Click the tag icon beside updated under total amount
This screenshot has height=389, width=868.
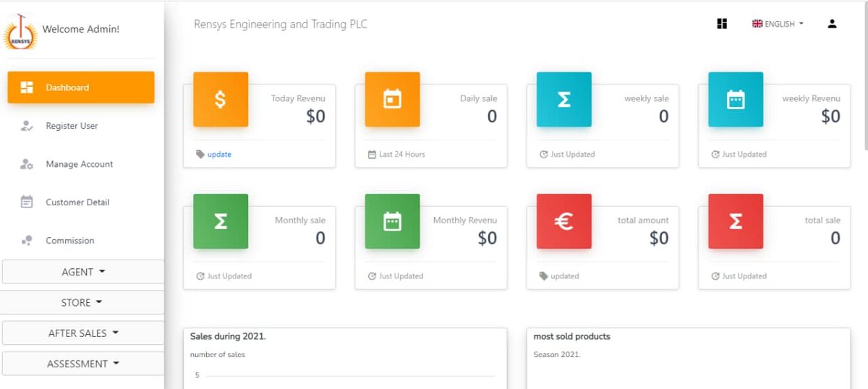click(544, 276)
